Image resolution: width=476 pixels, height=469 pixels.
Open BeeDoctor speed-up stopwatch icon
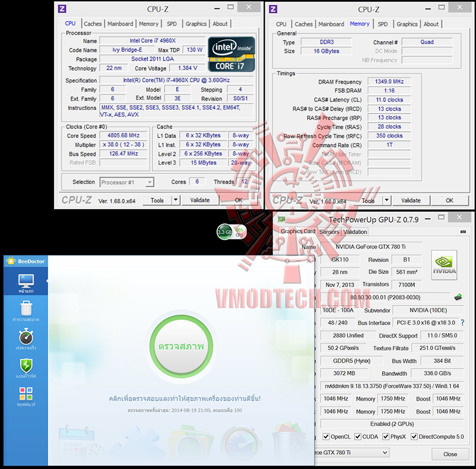[x=26, y=336]
